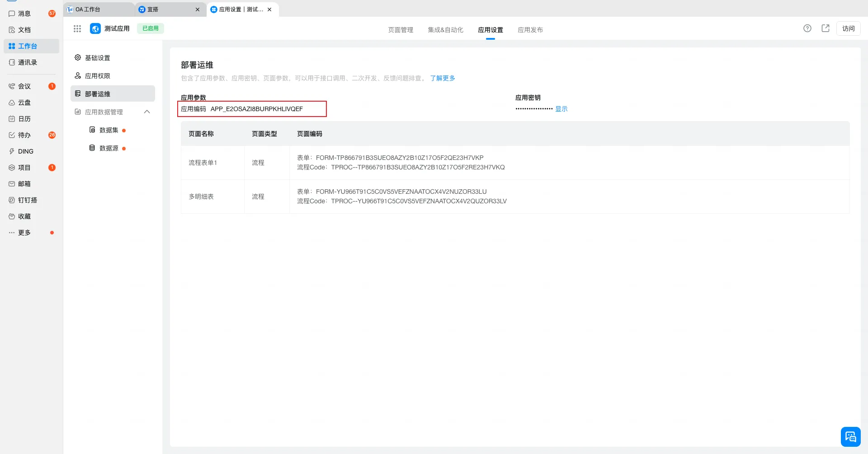This screenshot has width=868, height=454.
Task: Switch to the 应用发布 tab
Action: tap(530, 30)
